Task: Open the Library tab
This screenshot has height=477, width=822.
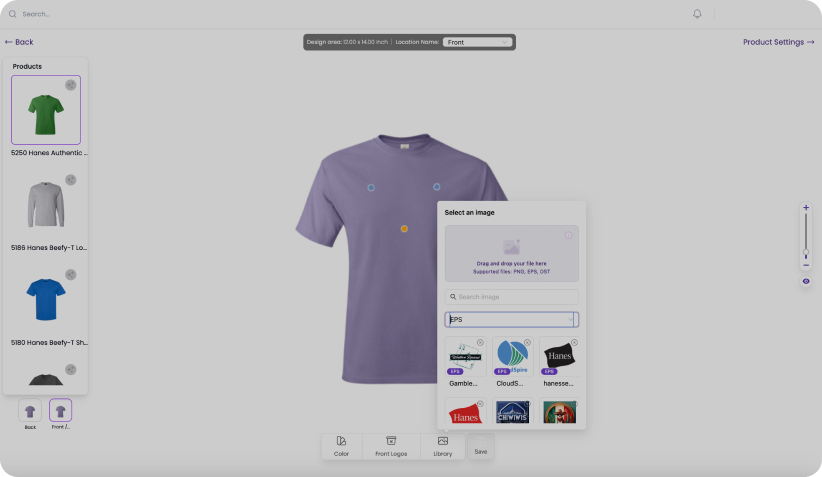Action: click(x=442, y=446)
